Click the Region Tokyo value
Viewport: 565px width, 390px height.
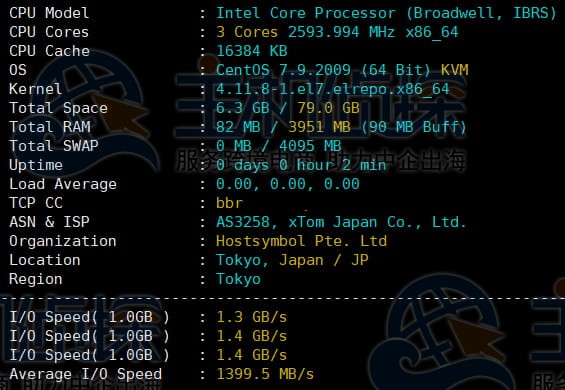[238, 279]
